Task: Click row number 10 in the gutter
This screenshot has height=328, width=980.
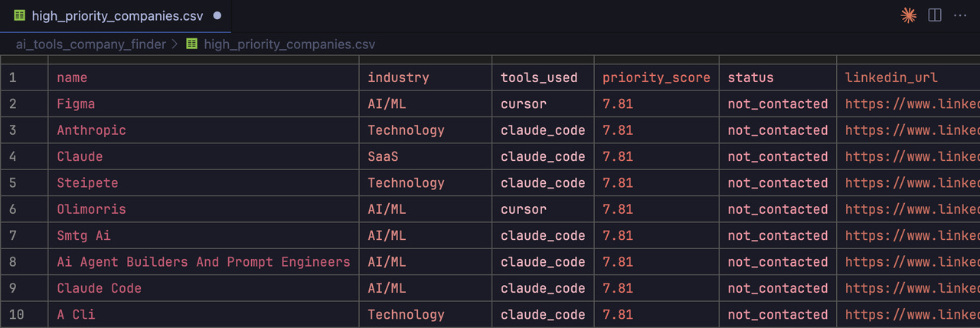Action: point(16,314)
